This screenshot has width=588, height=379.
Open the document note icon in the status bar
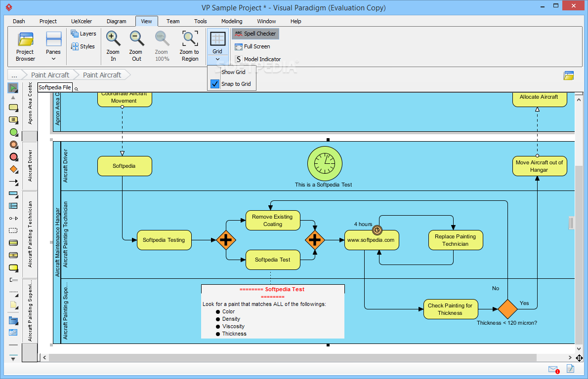pyautogui.click(x=570, y=369)
